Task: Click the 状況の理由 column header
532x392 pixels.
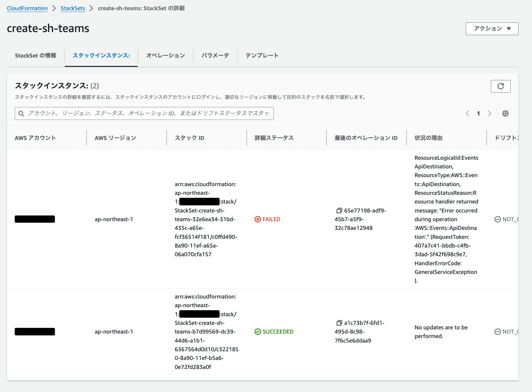Action: point(428,138)
